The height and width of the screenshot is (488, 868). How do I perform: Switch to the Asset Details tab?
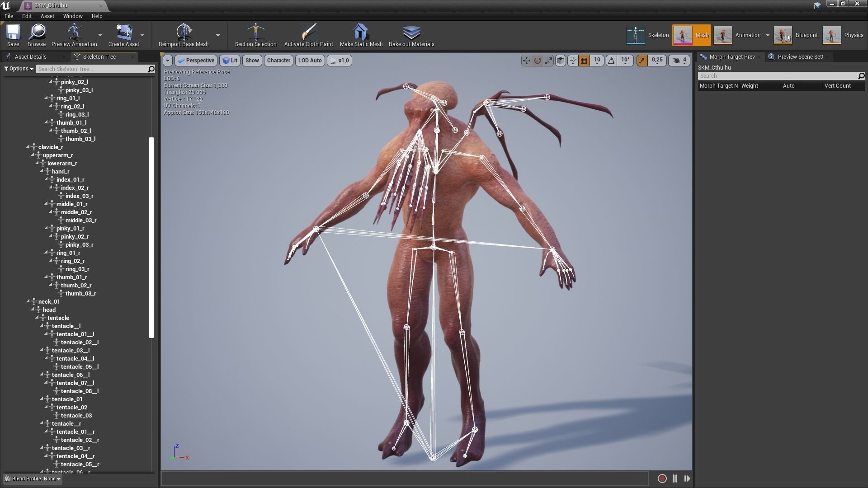click(x=30, y=56)
